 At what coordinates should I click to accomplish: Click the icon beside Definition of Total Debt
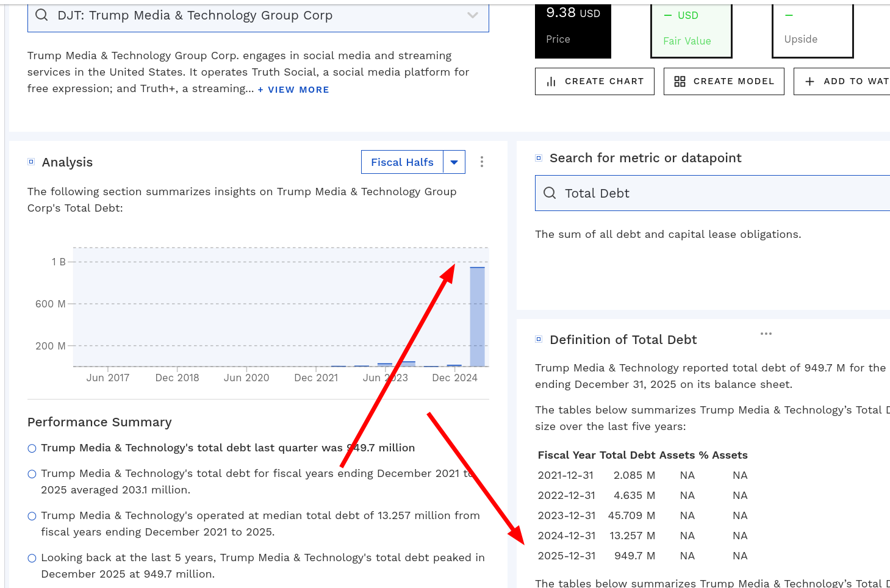click(538, 339)
